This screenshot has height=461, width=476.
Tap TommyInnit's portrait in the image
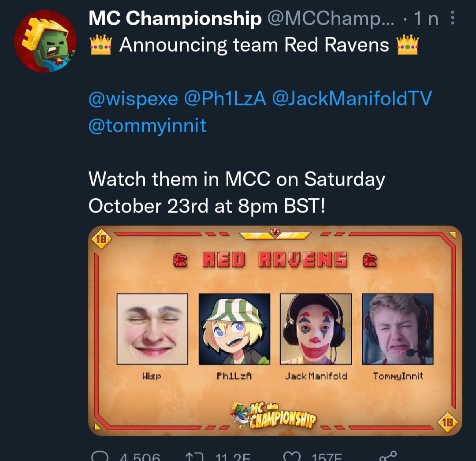pyautogui.click(x=398, y=329)
